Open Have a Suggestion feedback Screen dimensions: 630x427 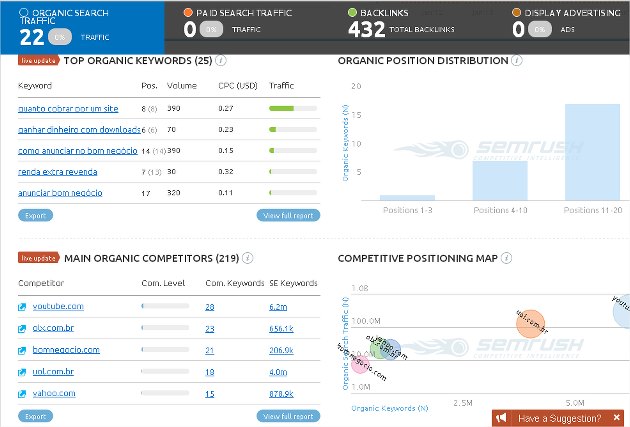(x=560, y=418)
